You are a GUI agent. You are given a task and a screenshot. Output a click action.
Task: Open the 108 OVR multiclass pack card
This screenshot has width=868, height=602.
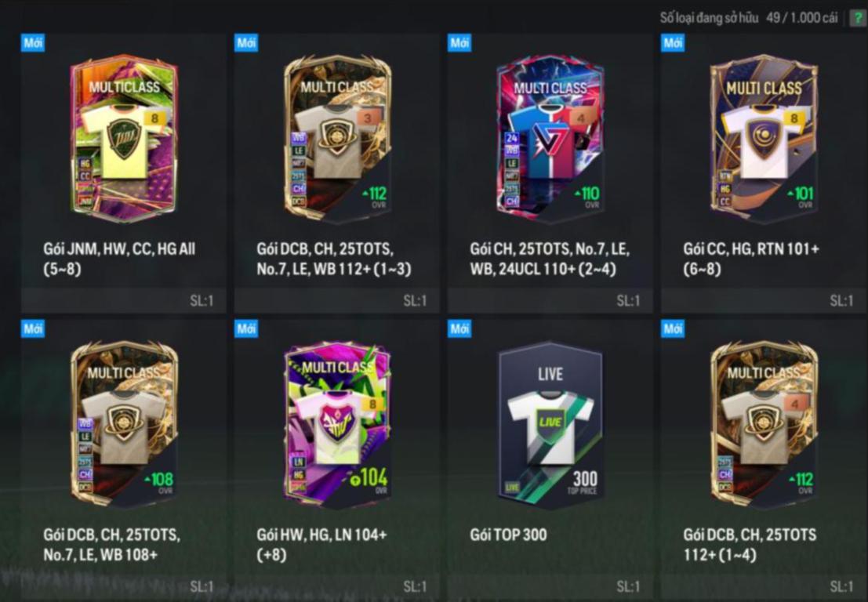click(124, 424)
